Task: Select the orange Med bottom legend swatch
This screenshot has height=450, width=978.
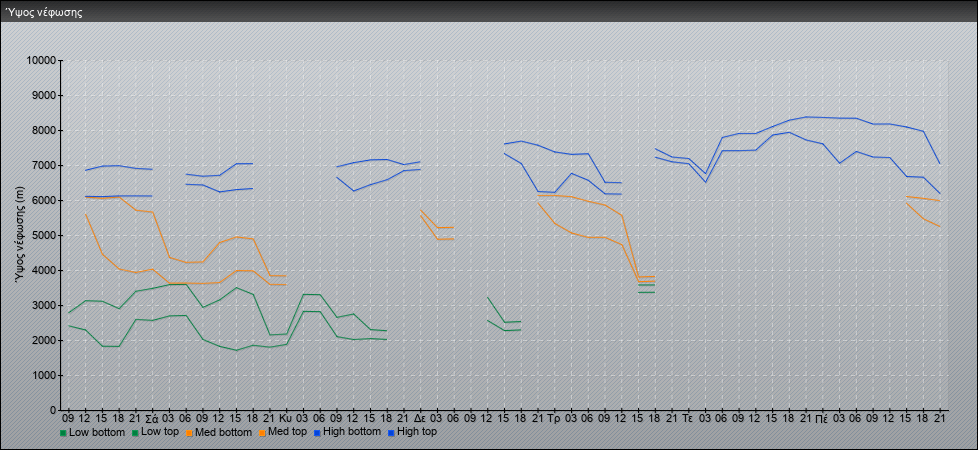Action: pos(187,432)
